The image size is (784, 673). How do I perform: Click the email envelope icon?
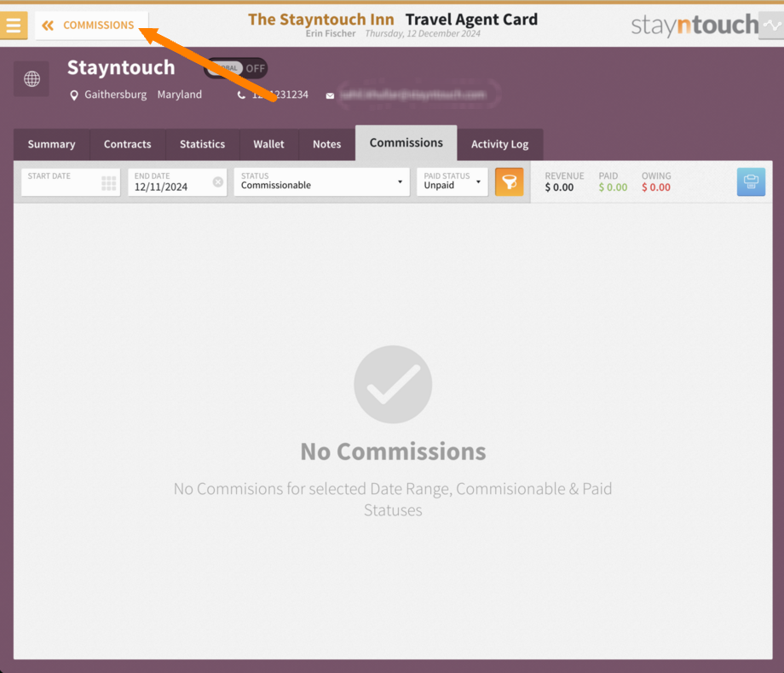coord(330,95)
